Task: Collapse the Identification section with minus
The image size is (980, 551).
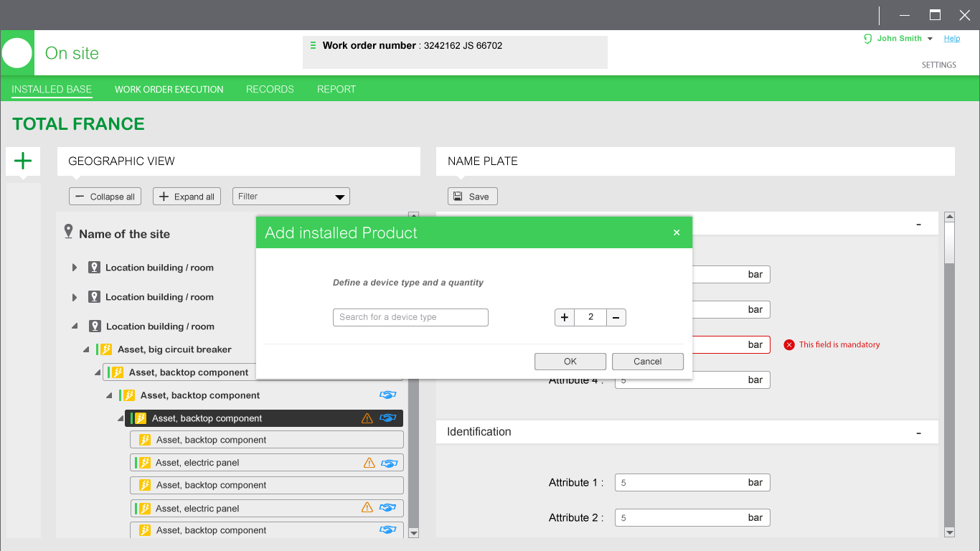Action: click(918, 433)
